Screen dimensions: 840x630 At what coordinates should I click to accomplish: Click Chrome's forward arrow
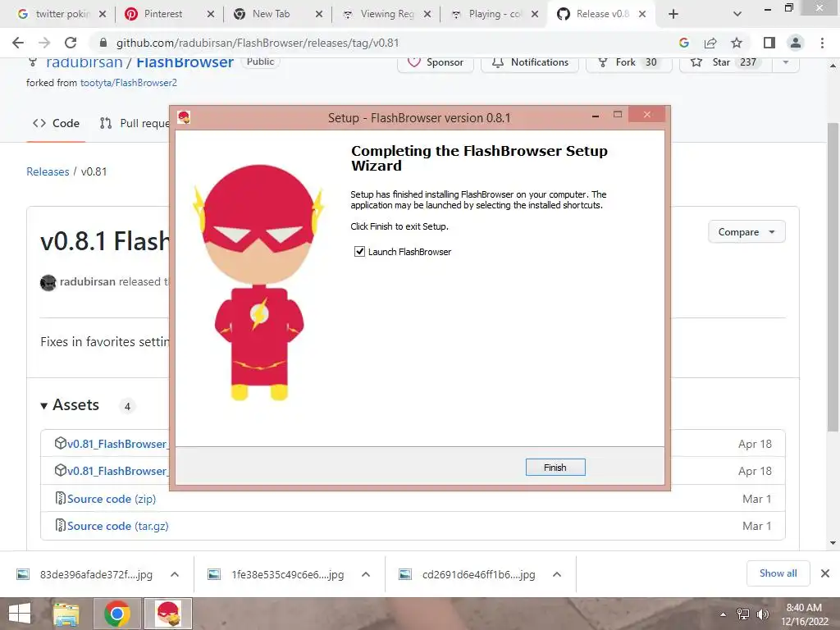pos(44,43)
